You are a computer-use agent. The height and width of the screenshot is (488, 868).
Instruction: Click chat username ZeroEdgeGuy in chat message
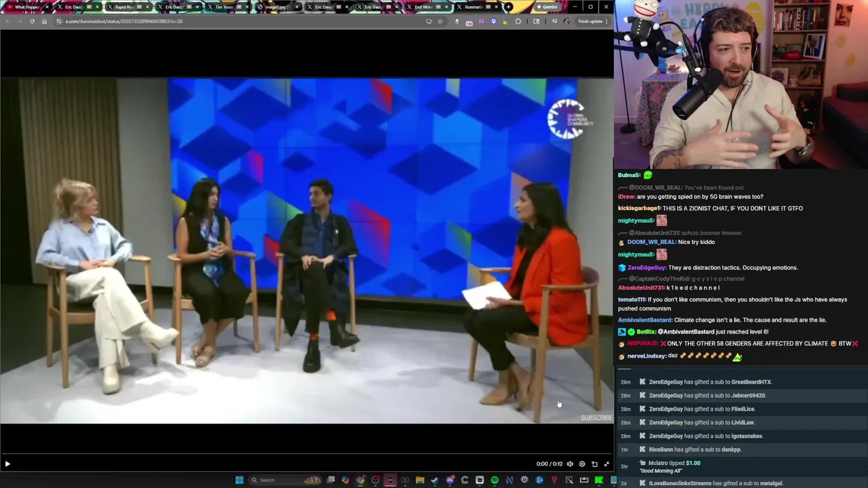pos(646,268)
